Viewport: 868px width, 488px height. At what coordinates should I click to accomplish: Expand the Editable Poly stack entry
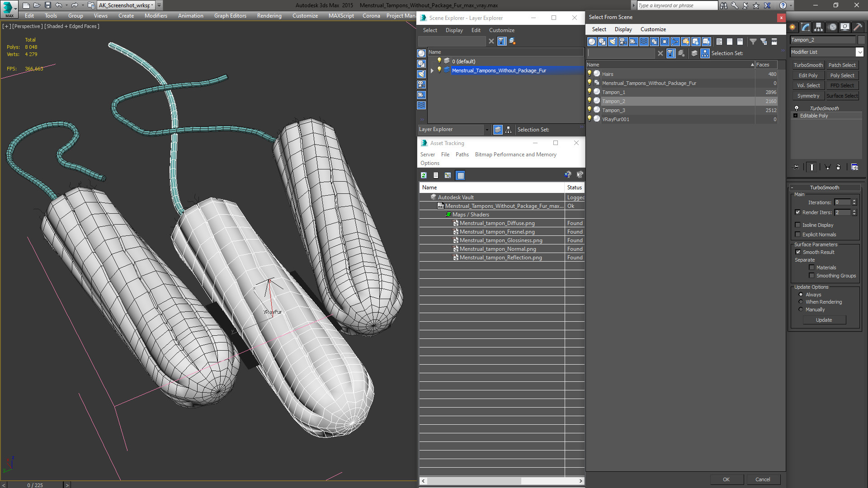point(796,116)
